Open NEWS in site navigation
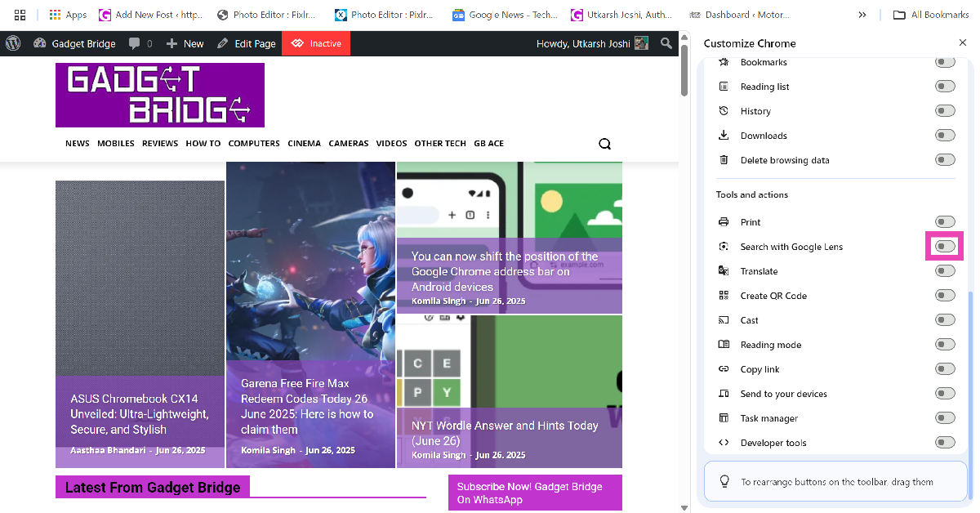Viewport: 980px width, 513px height. coord(78,143)
